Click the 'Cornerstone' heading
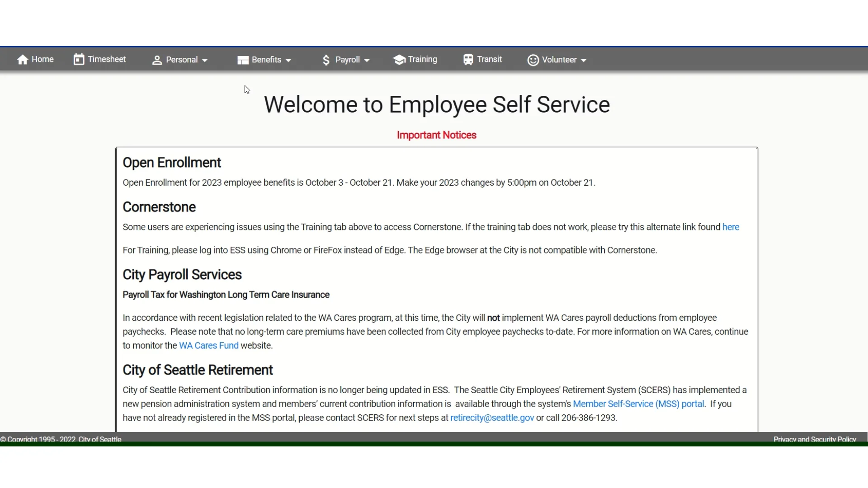 pyautogui.click(x=159, y=207)
